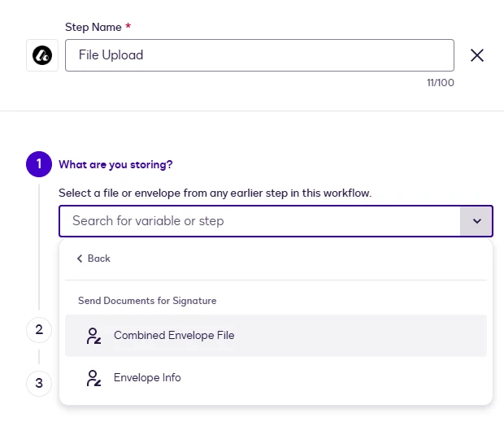Select Combined Envelope File option
504x439 pixels.
coord(276,336)
